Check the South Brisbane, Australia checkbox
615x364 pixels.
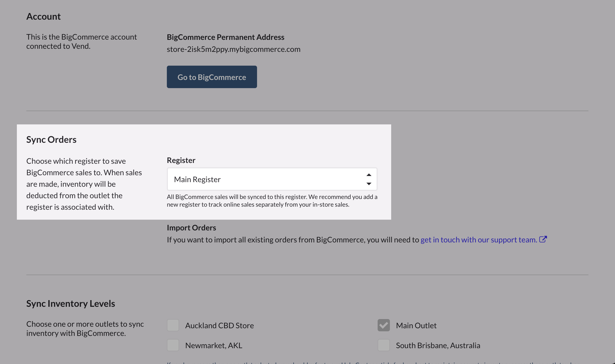click(x=384, y=345)
